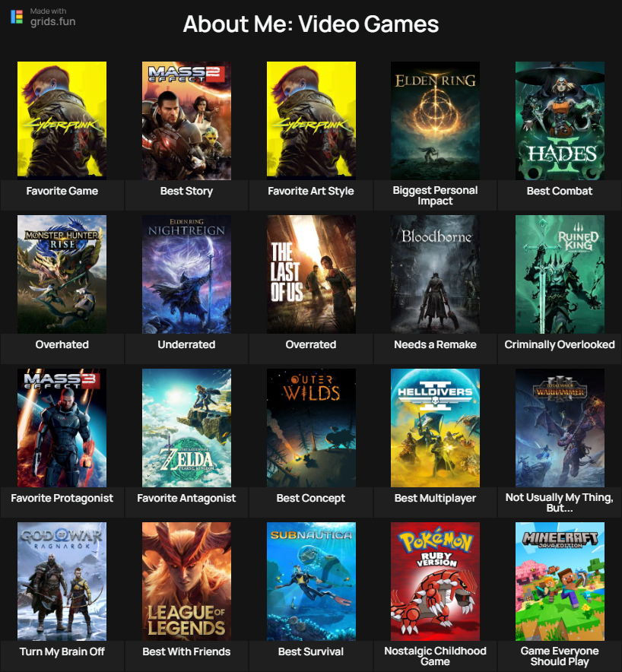Image resolution: width=622 pixels, height=672 pixels.
Task: Click the grids.fun logo icon
Action: pos(17,17)
